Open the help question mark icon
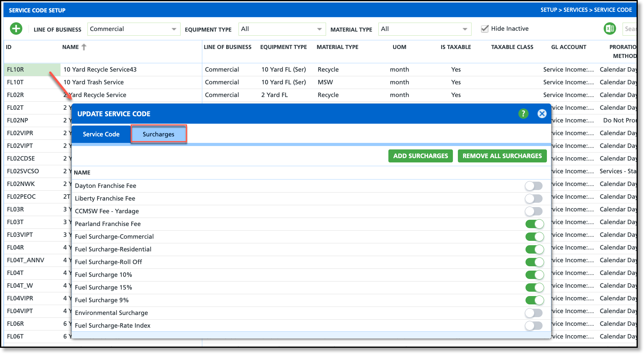Image resolution: width=644 pixels, height=354 pixels. click(x=523, y=114)
